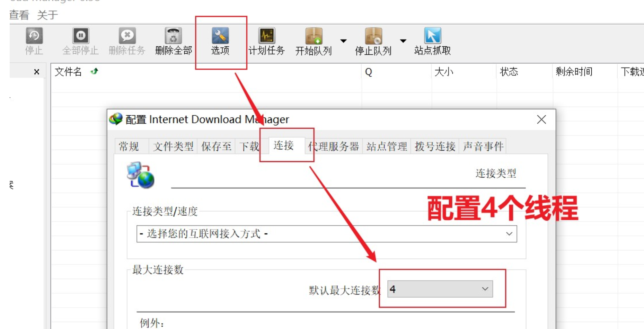Click the 删除全部 (Delete All) trash icon
Image resolution: width=644 pixels, height=329 pixels.
[x=173, y=36]
